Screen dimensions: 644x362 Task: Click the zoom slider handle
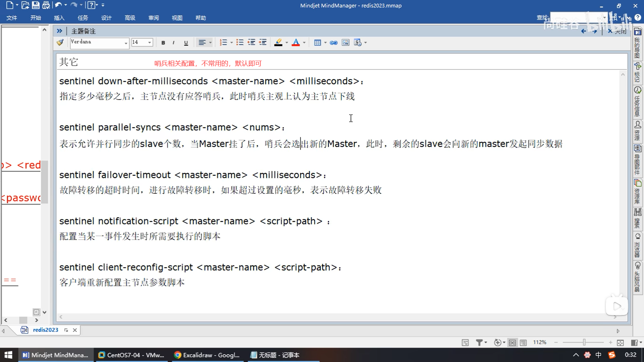584,342
